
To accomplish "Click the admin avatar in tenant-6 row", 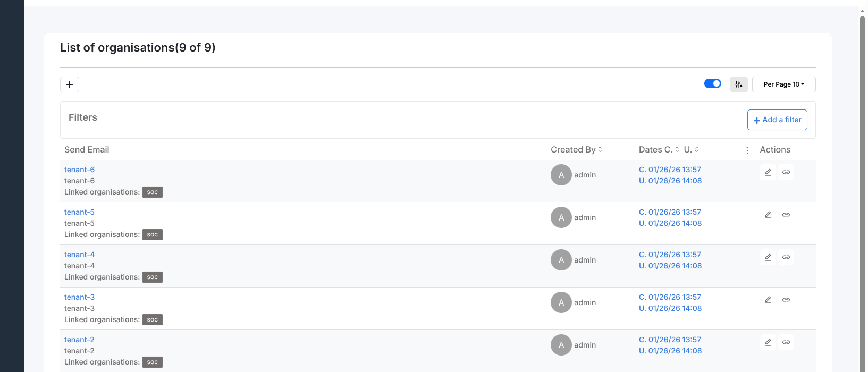I will [561, 175].
